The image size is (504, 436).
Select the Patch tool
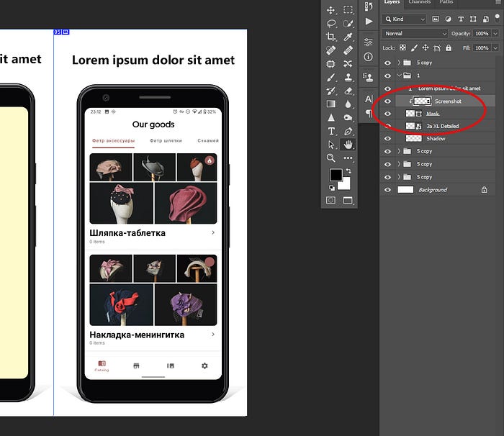[330, 63]
